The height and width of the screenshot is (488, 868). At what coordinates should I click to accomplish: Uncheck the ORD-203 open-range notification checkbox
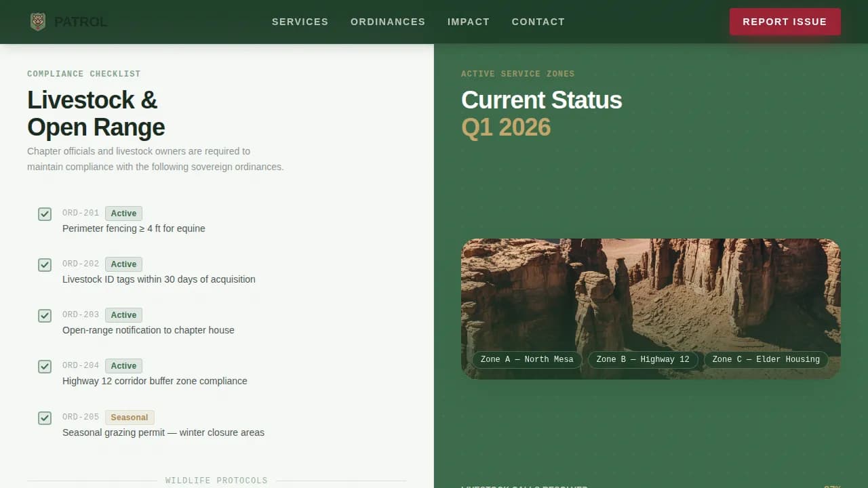pos(45,316)
